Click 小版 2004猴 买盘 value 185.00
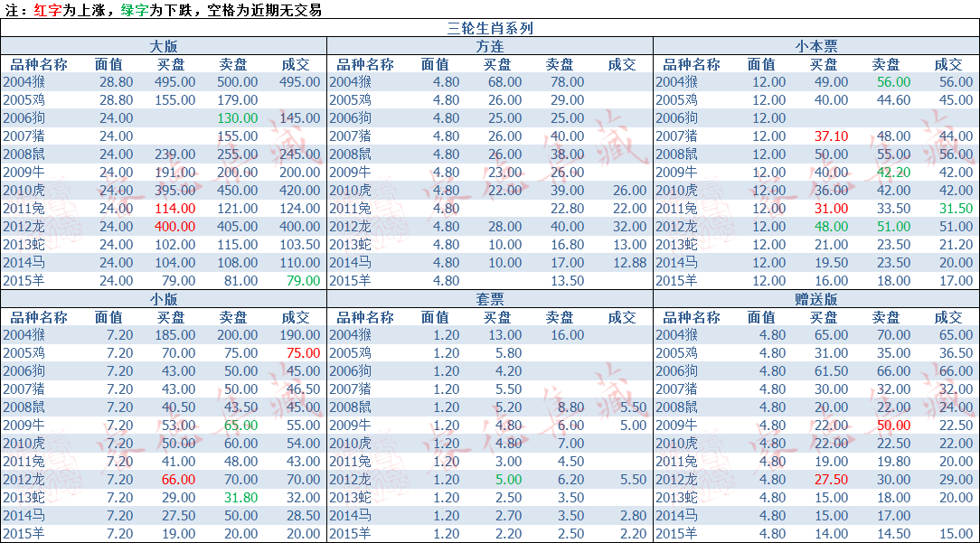 [x=175, y=335]
